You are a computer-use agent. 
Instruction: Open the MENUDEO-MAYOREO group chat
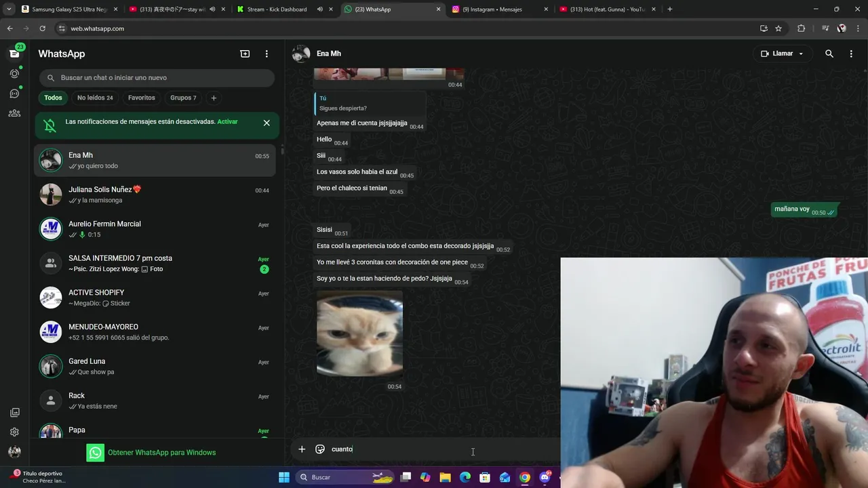coord(155,332)
